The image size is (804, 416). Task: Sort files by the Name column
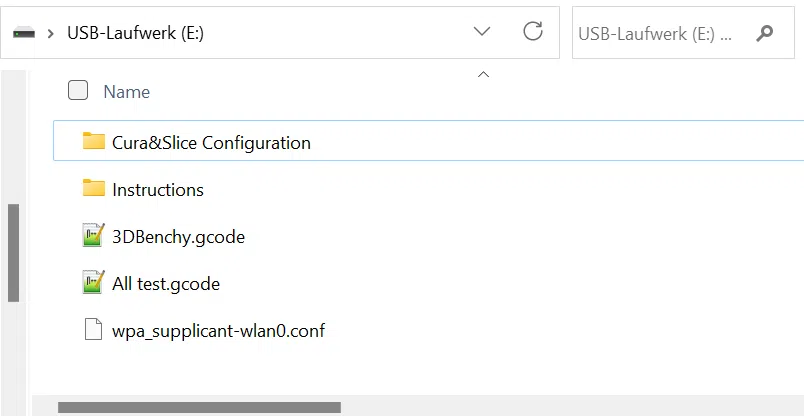point(127,92)
